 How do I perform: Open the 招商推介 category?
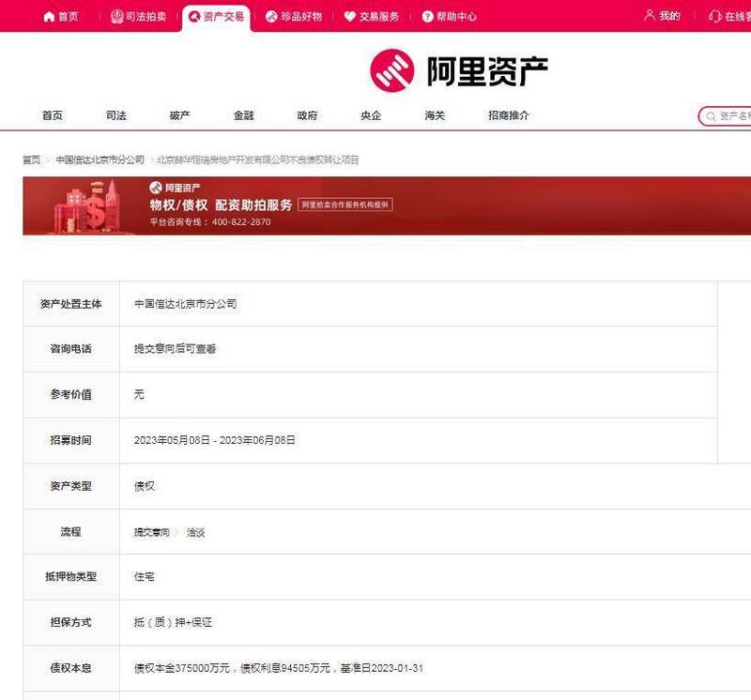(x=509, y=115)
